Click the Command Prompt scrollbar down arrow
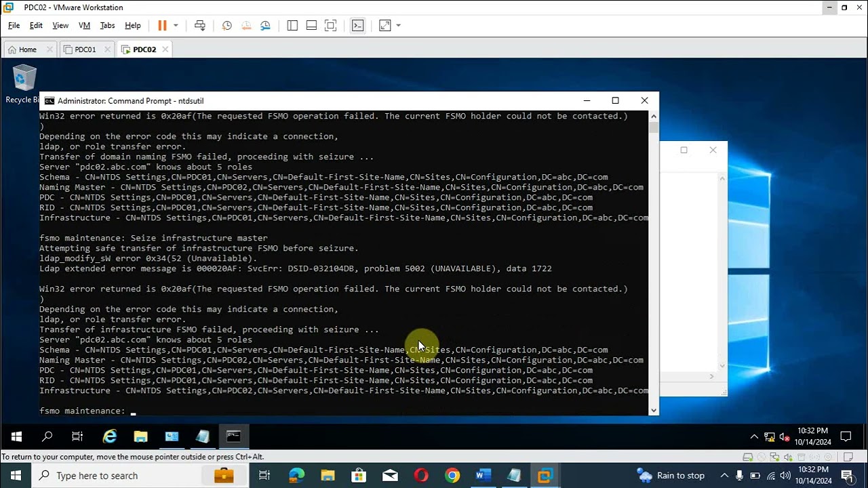The width and height of the screenshot is (868, 488). click(654, 409)
